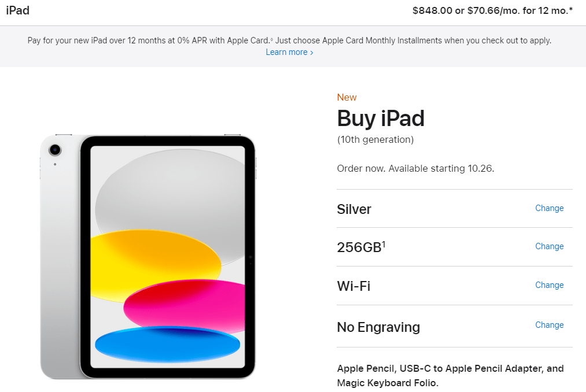Click the asterisk after monthly pricing
Image resolution: width=586 pixels, height=392 pixels.
(x=571, y=10)
